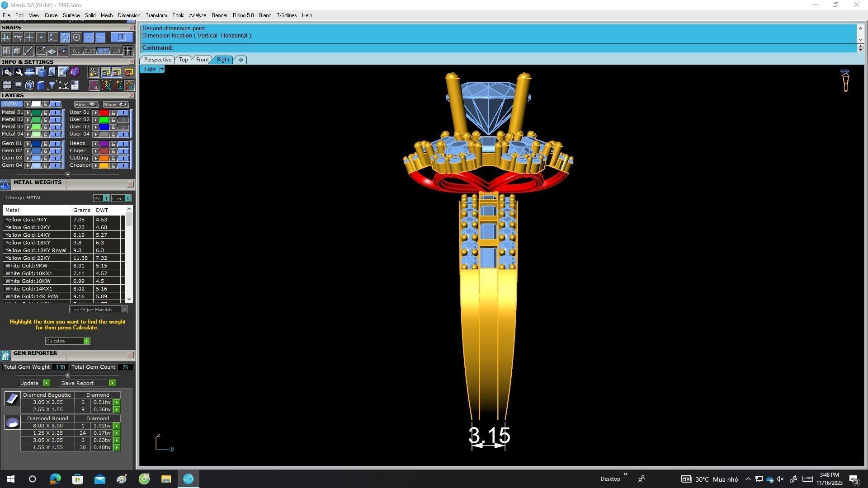Image resolution: width=868 pixels, height=488 pixels.
Task: Click the Metal Weights panel icon
Action: pos(5,184)
